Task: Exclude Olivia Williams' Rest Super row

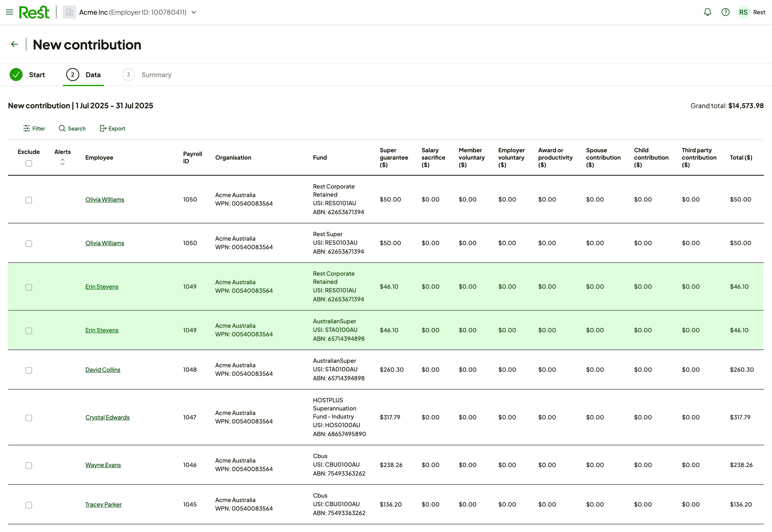Action: 29,243
